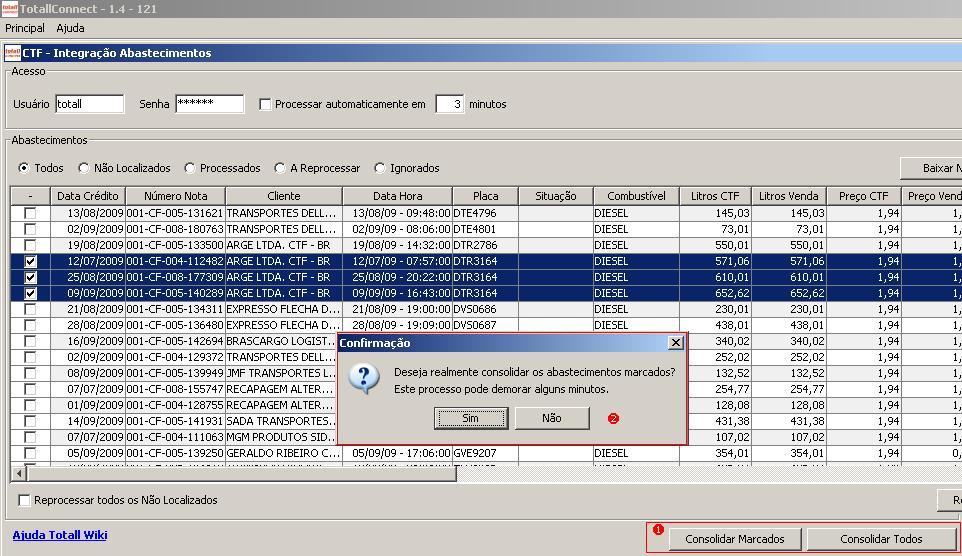Confirm consolidation with the Sim button
This screenshot has width=962, height=556.
click(x=471, y=418)
